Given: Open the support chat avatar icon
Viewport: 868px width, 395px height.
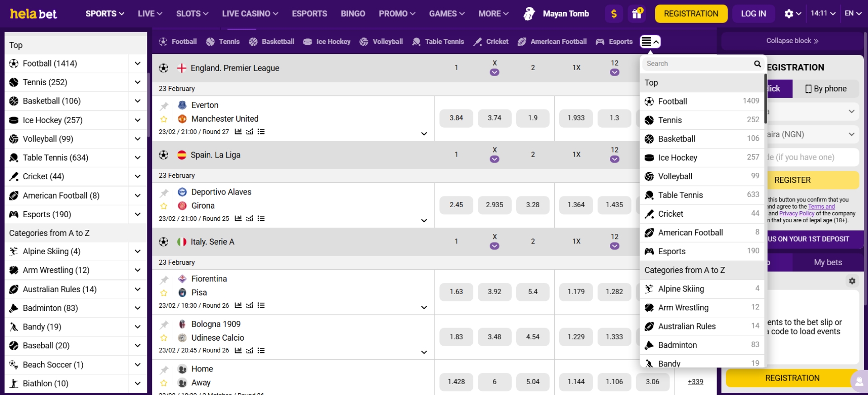Looking at the screenshot, I should tap(859, 381).
